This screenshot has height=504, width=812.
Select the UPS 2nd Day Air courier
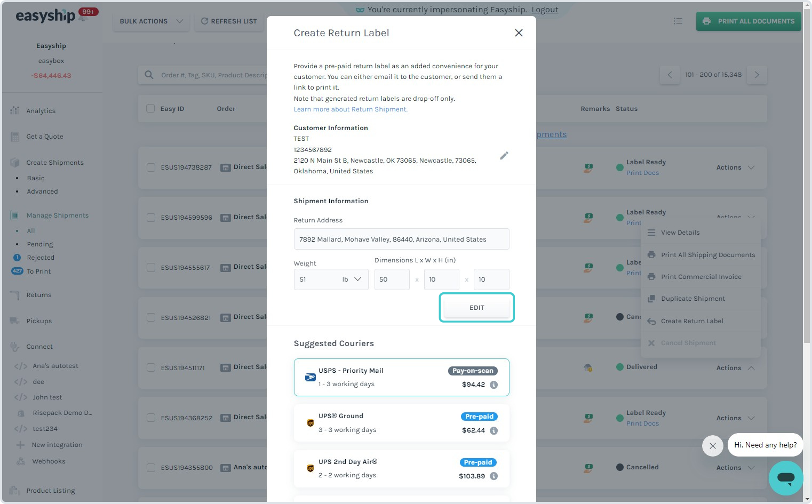[401, 469]
